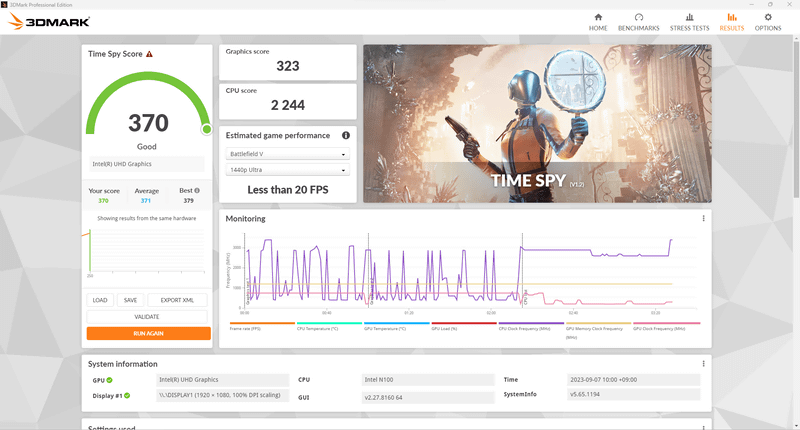800x430 pixels.
Task: Click the Average score value 371
Action: point(146,200)
